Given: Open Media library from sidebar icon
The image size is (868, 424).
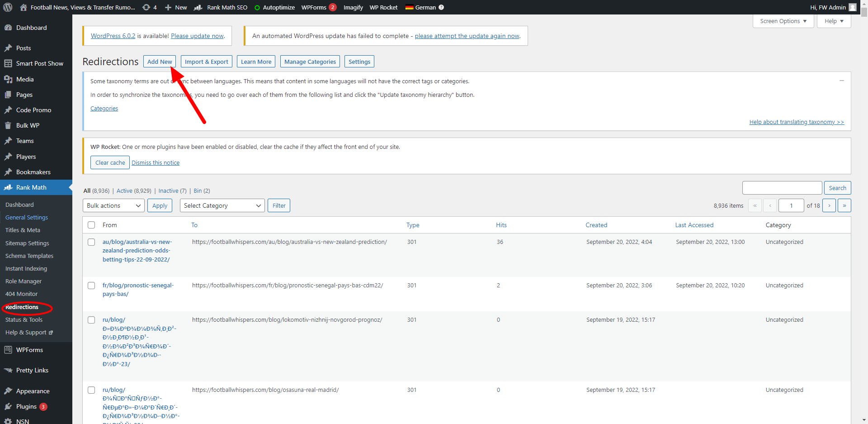Looking at the screenshot, I should (x=8, y=79).
